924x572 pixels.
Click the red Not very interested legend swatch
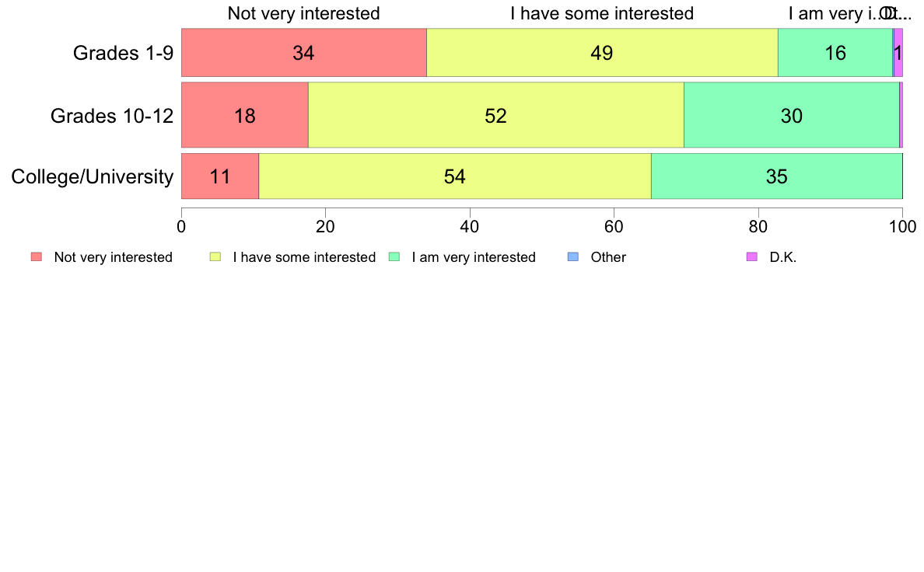coord(37,256)
